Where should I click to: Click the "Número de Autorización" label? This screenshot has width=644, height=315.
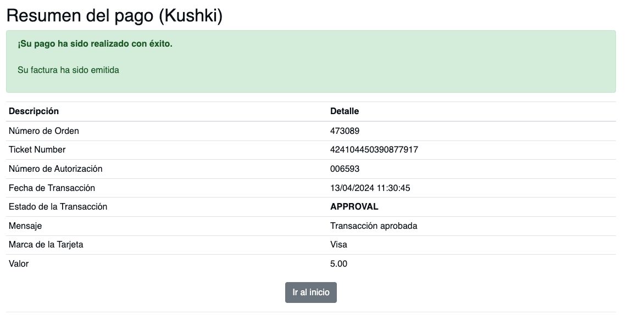(x=55, y=169)
